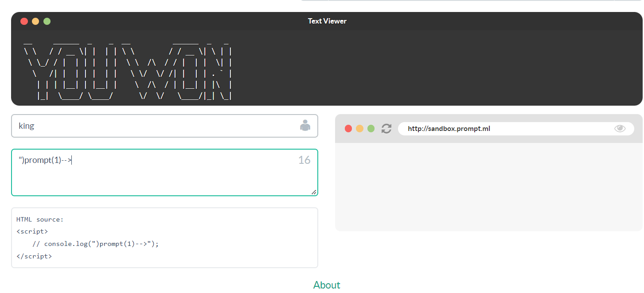This screenshot has height=293, width=644.
Task: Click the "Text Viewer" title text
Action: tap(327, 21)
